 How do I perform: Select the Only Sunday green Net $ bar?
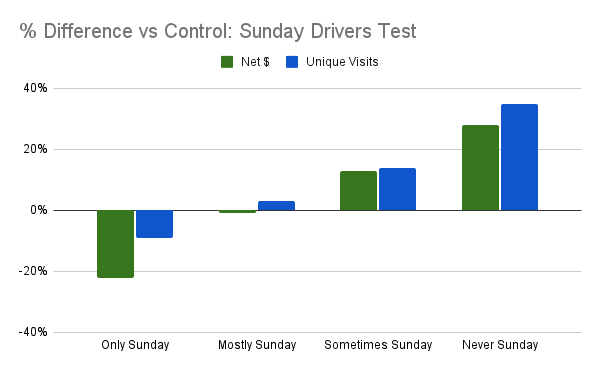[x=116, y=244]
